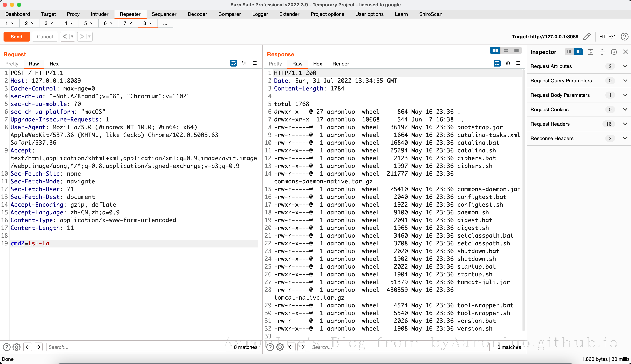The width and height of the screenshot is (631, 364).
Task: Focus the Request search input field
Action: [136, 347]
